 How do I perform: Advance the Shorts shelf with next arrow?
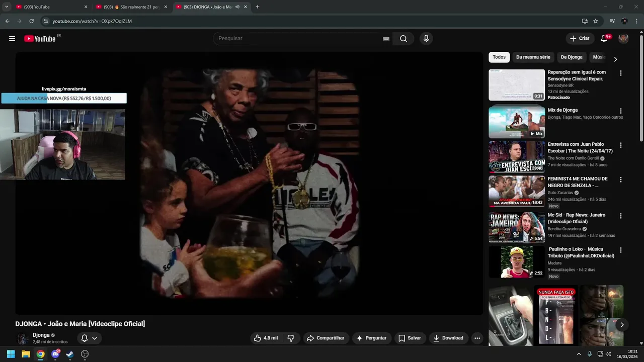622,325
